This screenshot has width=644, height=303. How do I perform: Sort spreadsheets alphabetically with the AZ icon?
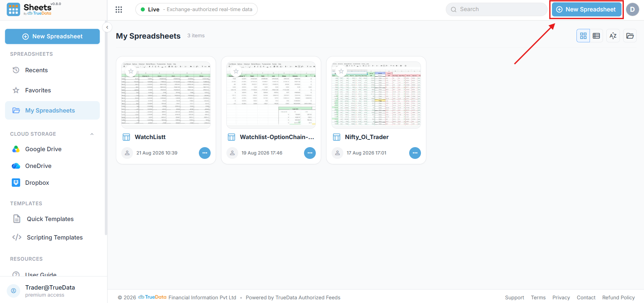pyautogui.click(x=613, y=36)
